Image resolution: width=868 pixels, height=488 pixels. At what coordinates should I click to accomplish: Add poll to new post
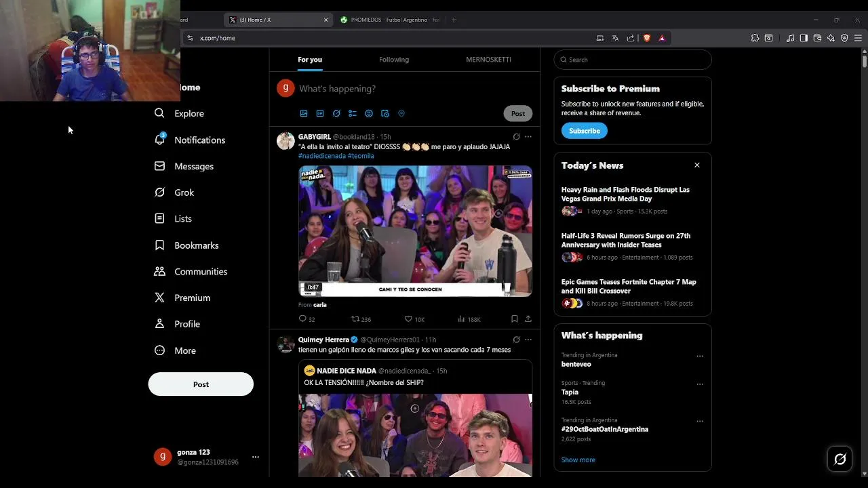click(353, 113)
